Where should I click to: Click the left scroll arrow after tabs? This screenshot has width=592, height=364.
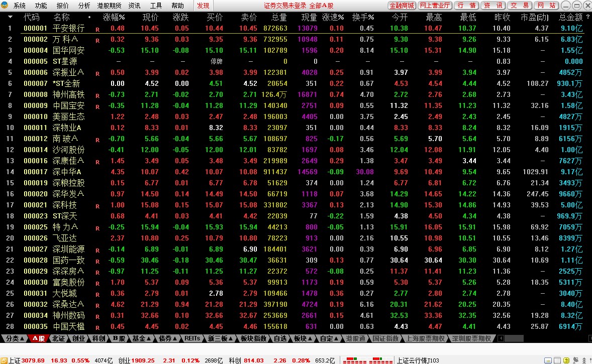point(501,338)
